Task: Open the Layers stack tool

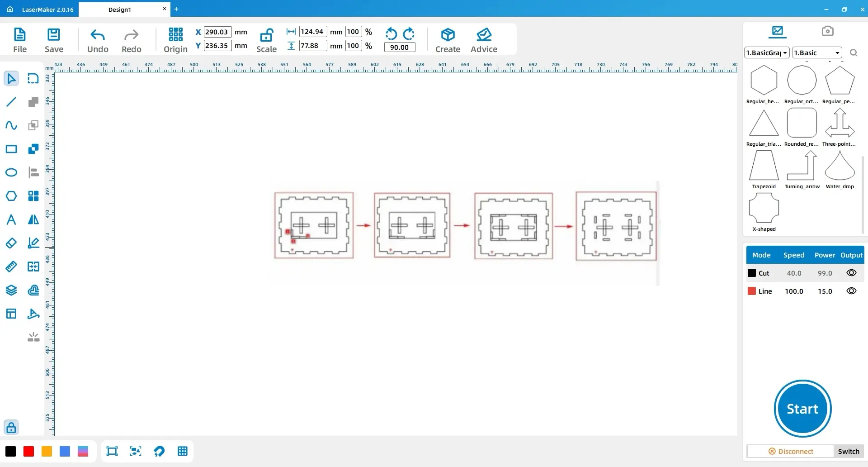Action: pos(11,290)
